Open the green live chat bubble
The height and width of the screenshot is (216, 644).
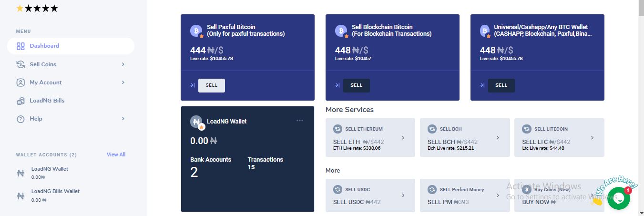(618, 198)
